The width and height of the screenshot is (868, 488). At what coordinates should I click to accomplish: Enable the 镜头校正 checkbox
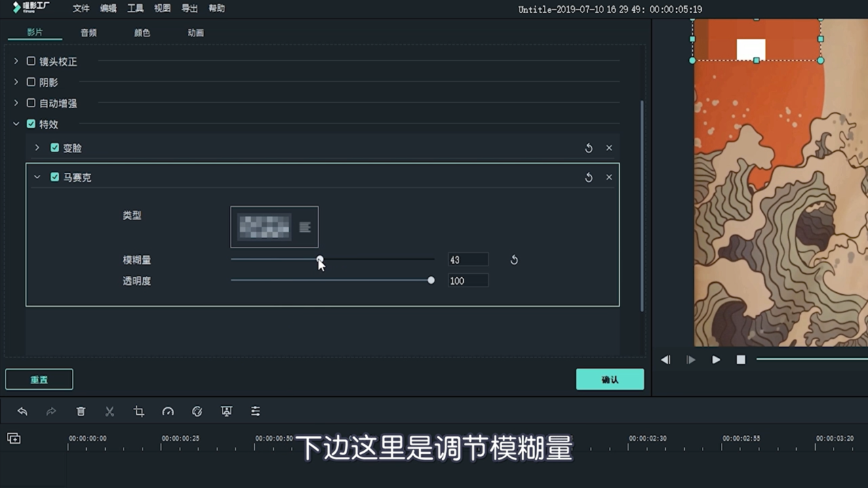[x=31, y=61]
